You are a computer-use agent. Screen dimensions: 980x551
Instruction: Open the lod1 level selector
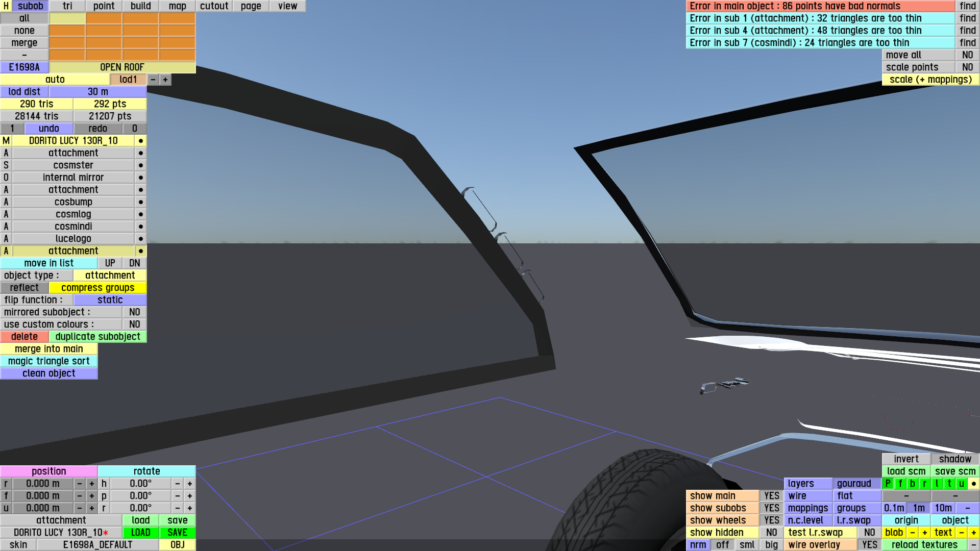click(x=128, y=80)
